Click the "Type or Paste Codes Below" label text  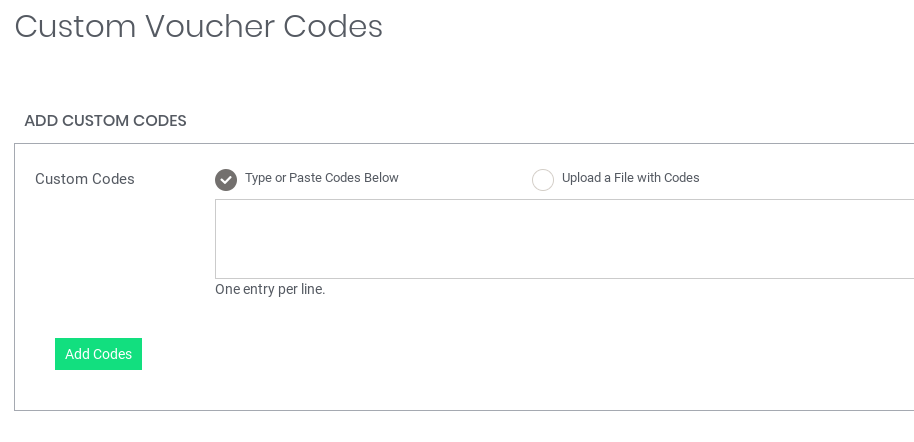tap(322, 178)
